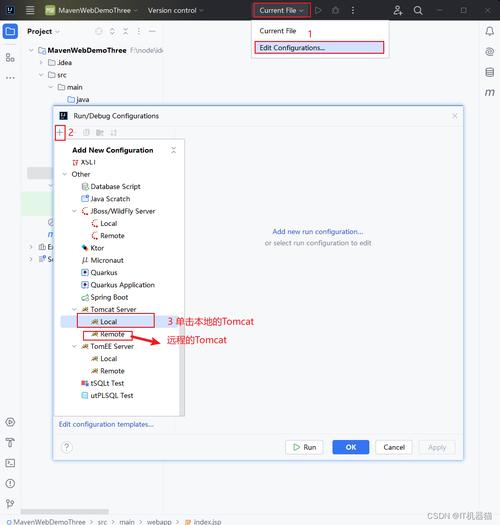Screen dimensions: 500x525
Task: Open the Notifications bell icon
Action: click(x=489, y=31)
